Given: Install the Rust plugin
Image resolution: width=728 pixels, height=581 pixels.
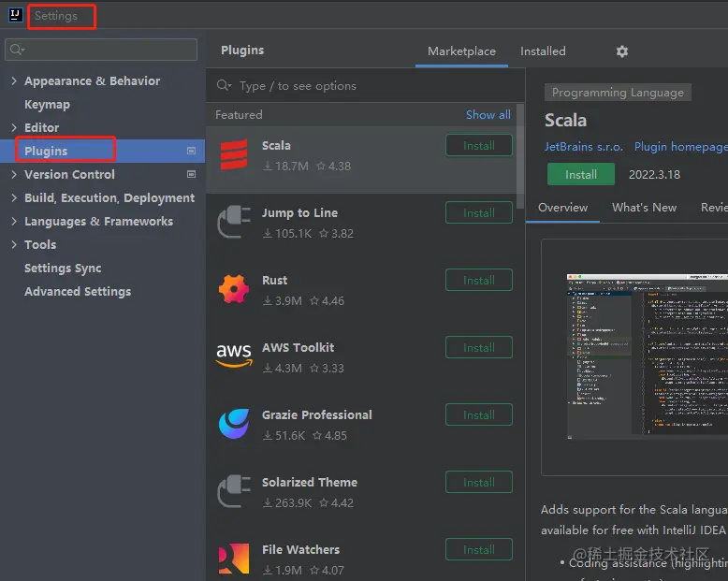Looking at the screenshot, I should (x=479, y=281).
